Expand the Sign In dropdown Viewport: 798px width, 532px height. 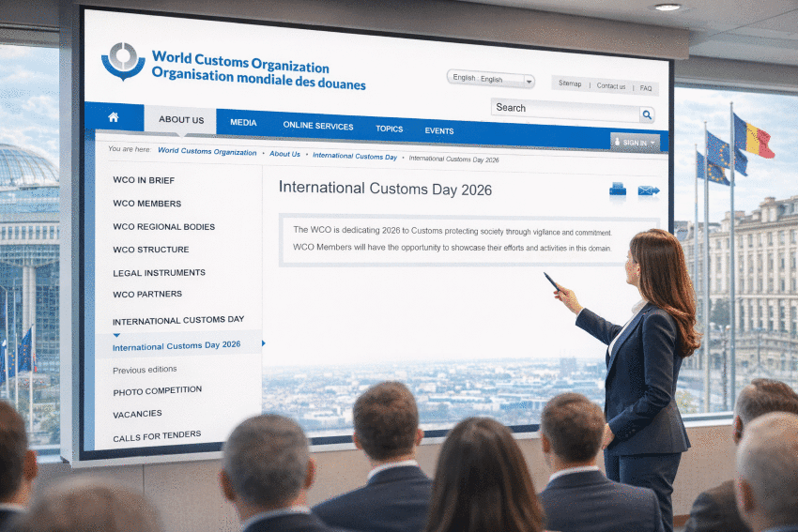click(636, 143)
